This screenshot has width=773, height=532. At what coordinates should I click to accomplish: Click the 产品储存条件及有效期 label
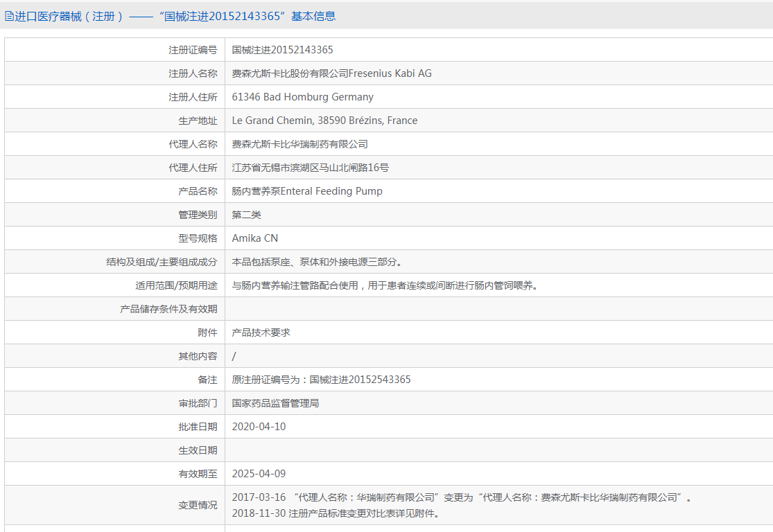[168, 310]
